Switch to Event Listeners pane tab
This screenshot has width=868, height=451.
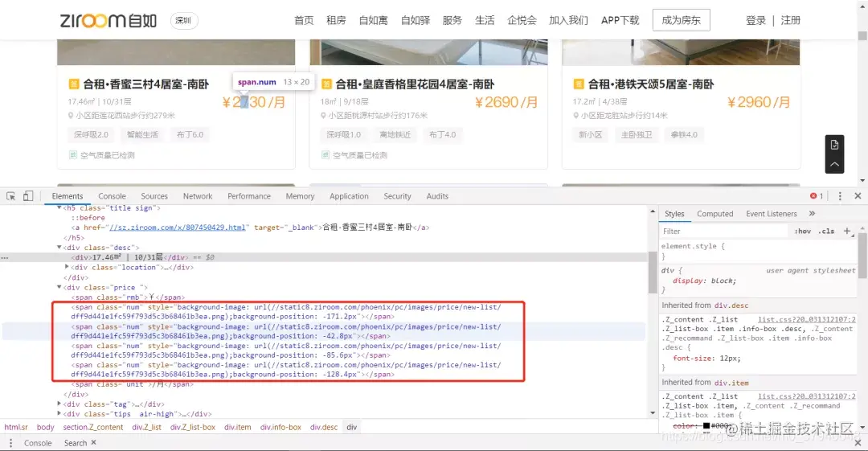[x=771, y=214]
